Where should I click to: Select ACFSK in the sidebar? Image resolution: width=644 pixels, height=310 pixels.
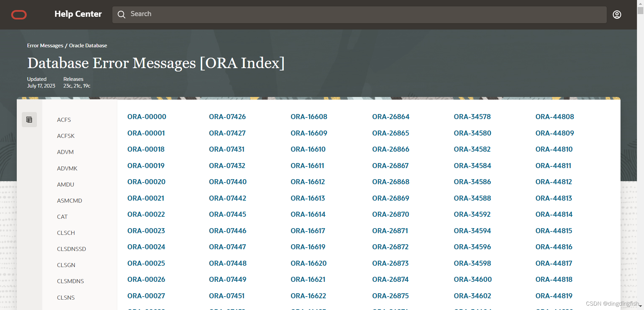[x=66, y=136]
